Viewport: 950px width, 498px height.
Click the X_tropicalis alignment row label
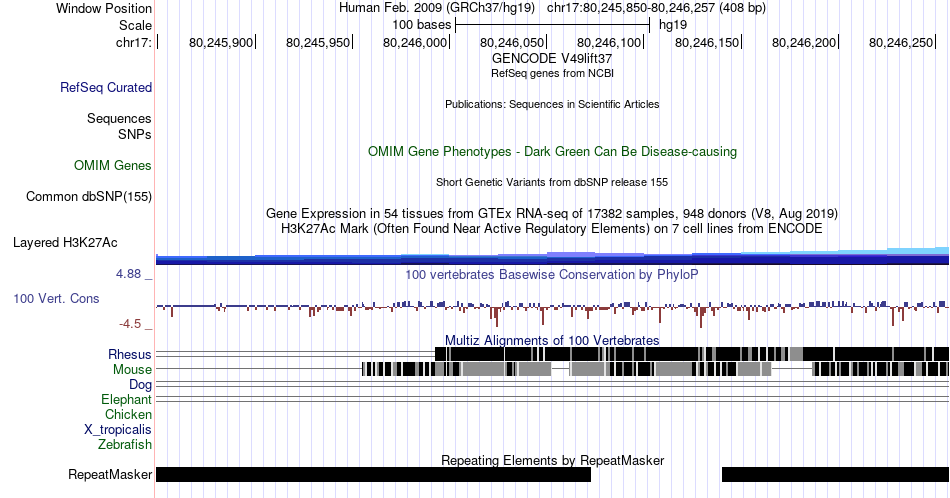pos(118,429)
